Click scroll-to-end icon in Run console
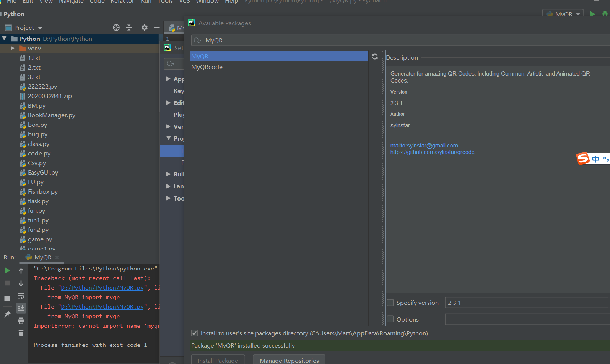The height and width of the screenshot is (364, 610). [21, 308]
